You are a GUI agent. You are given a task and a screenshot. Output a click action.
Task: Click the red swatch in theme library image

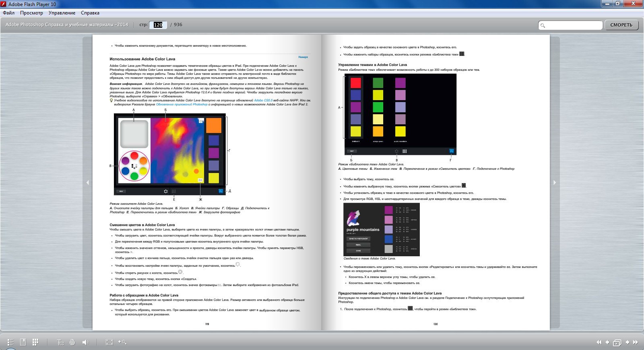pos(355,83)
